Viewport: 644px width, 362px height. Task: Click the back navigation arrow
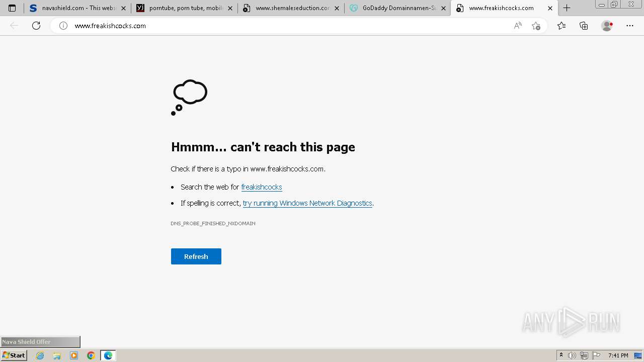(x=14, y=26)
